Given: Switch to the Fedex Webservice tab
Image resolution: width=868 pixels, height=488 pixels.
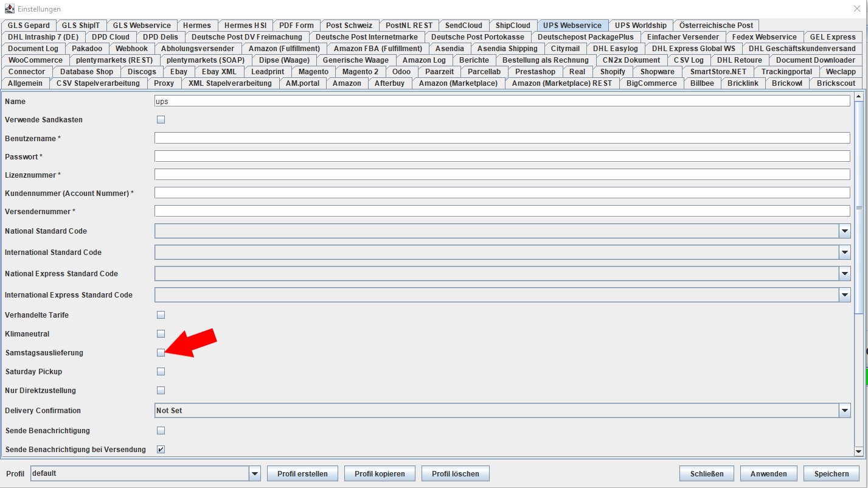Looking at the screenshot, I should 764,37.
